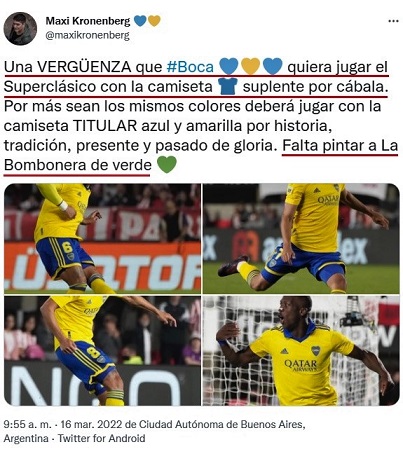Viewport: 403px width, 454px height.
Task: Open the Twitter for Android source link
Action: (102, 438)
